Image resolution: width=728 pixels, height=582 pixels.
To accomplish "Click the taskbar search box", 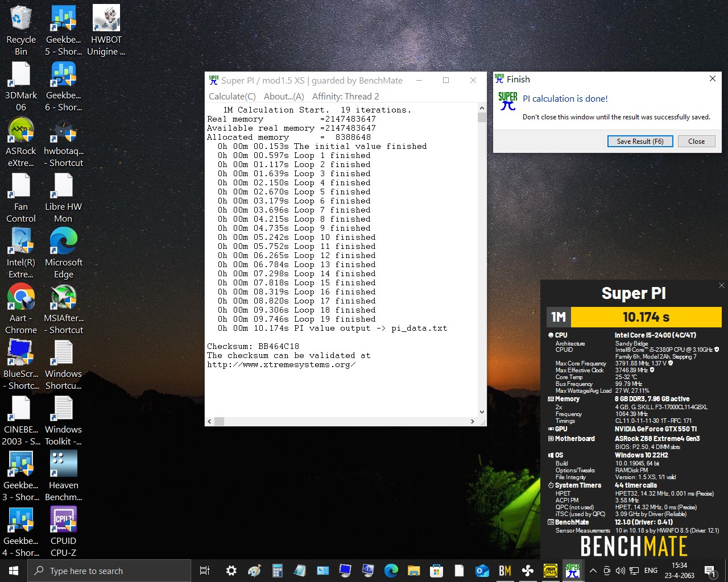I will 109,571.
